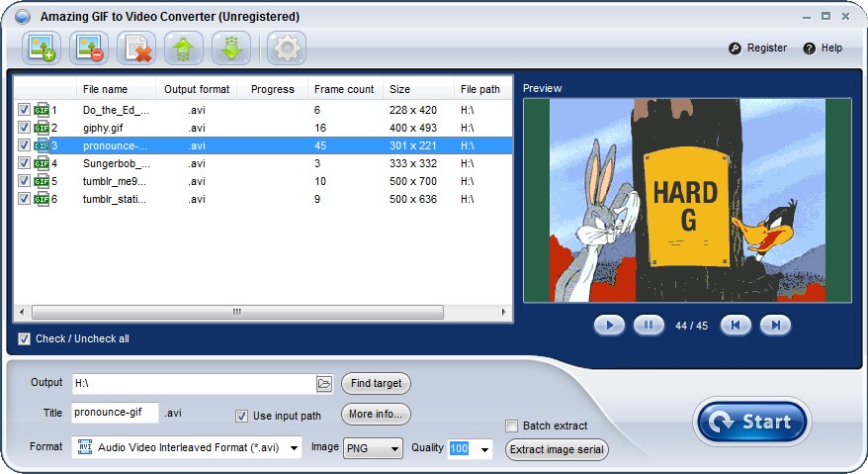
Task: Play the GIF preview
Action: 610,326
